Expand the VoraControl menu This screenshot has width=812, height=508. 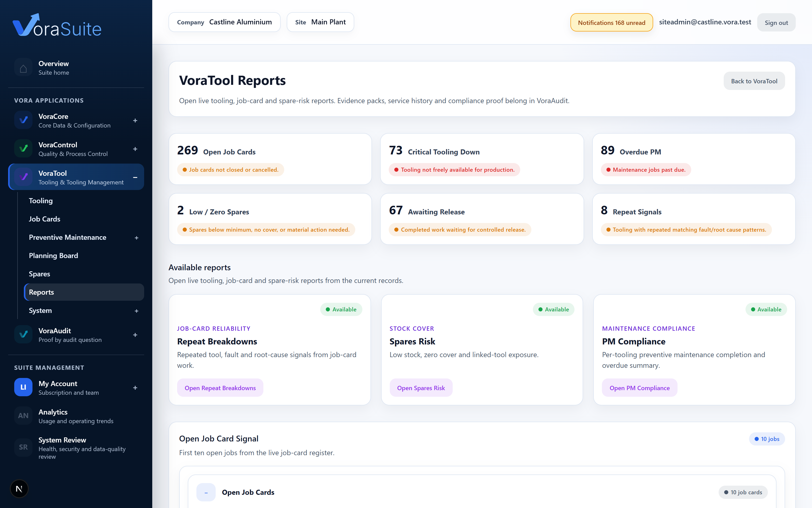pyautogui.click(x=135, y=149)
